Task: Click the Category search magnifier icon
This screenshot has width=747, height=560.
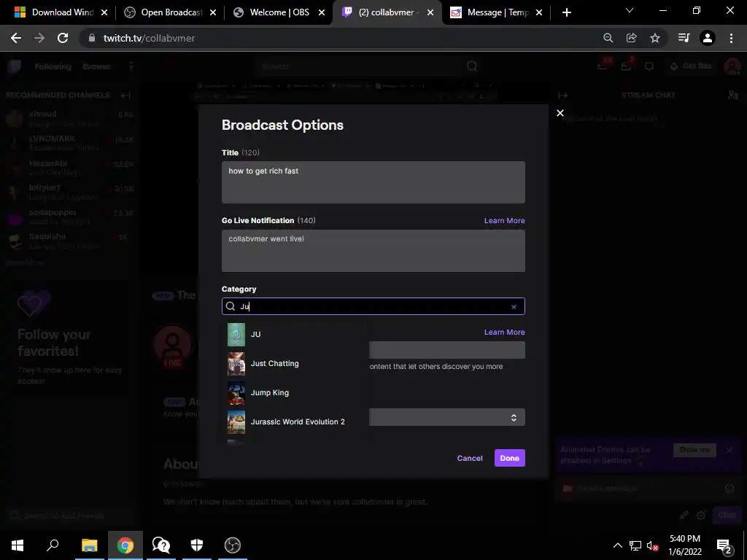Action: 231,306
